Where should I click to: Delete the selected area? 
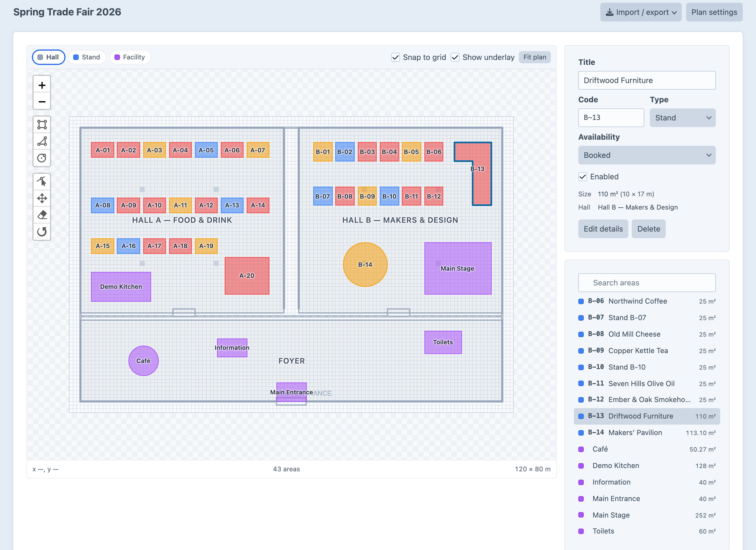pos(648,229)
